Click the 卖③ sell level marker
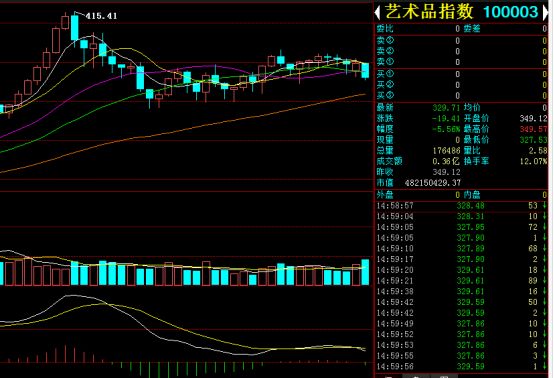The image size is (554, 378). tap(385, 40)
